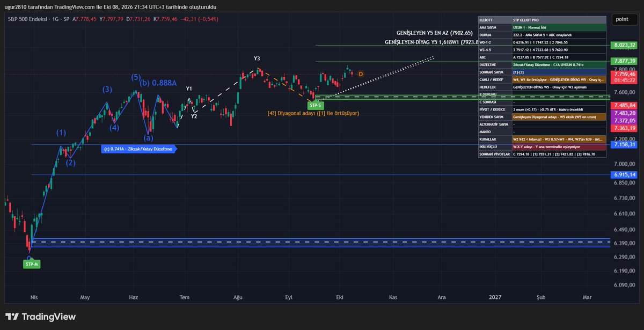
Task: Click the İKİLİ/ÜÇLÜ W-X-Y adayı cell
Action: [x=559, y=146]
